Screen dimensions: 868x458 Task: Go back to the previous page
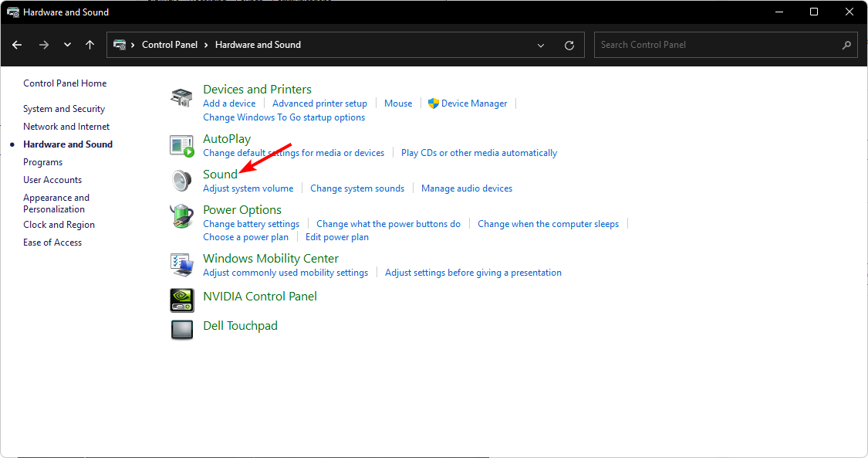[17, 45]
